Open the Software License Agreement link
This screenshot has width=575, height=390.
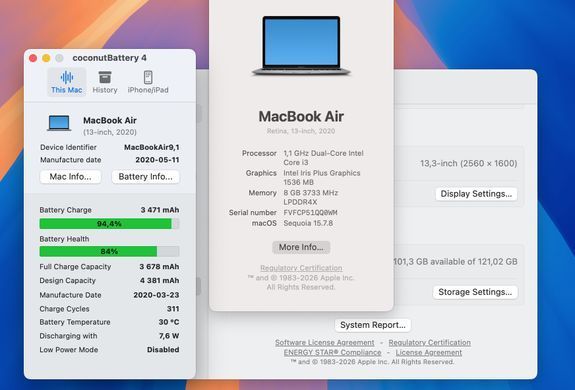point(325,342)
